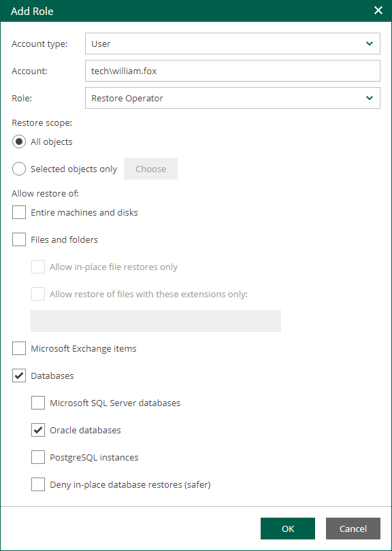Enable Microsoft SQL Server databases restore
Image resolution: width=392 pixels, height=551 pixels.
click(37, 403)
